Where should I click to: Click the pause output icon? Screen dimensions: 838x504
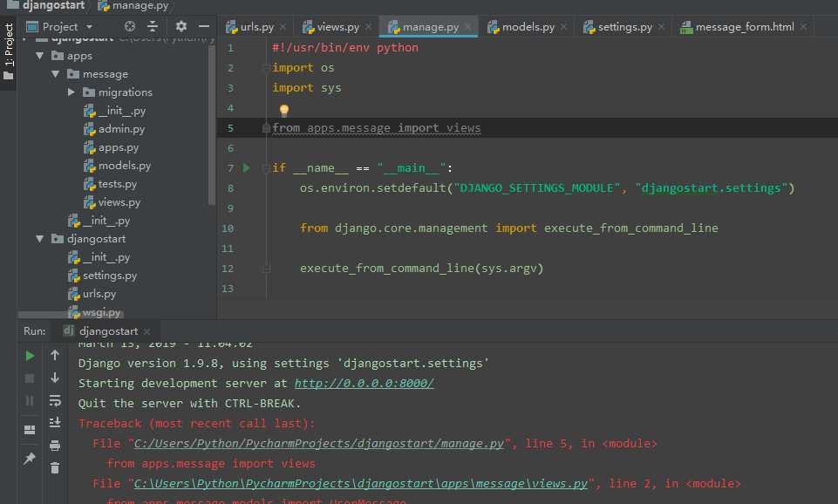[x=30, y=400]
